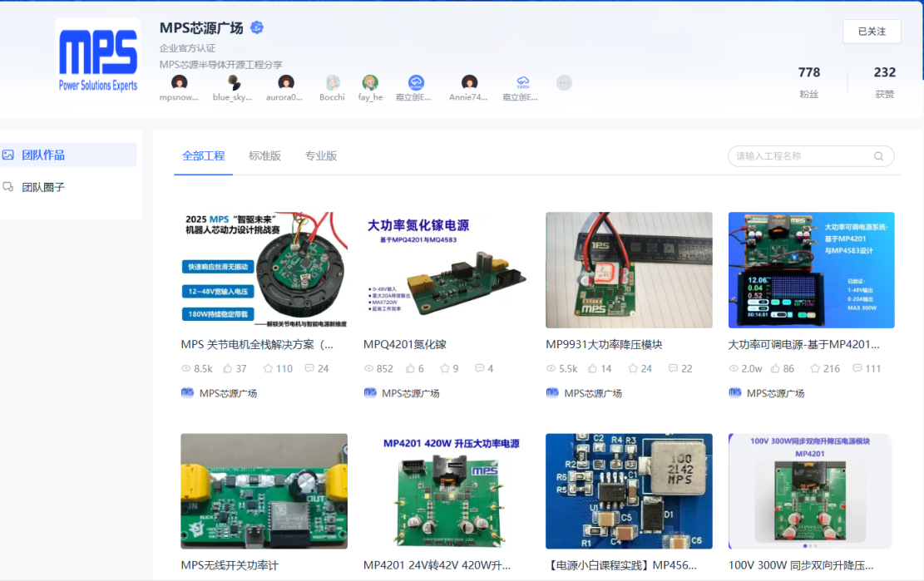Open the blue PCB inductor thumbnail

click(629, 491)
